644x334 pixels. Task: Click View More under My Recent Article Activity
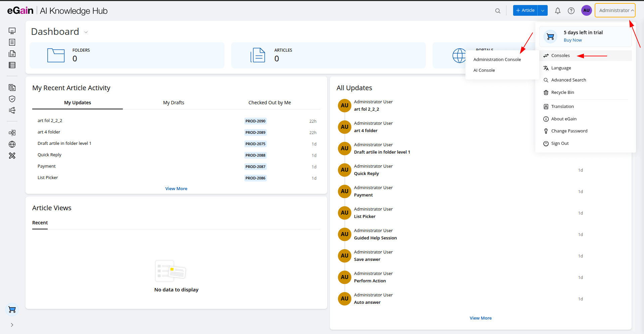176,188
